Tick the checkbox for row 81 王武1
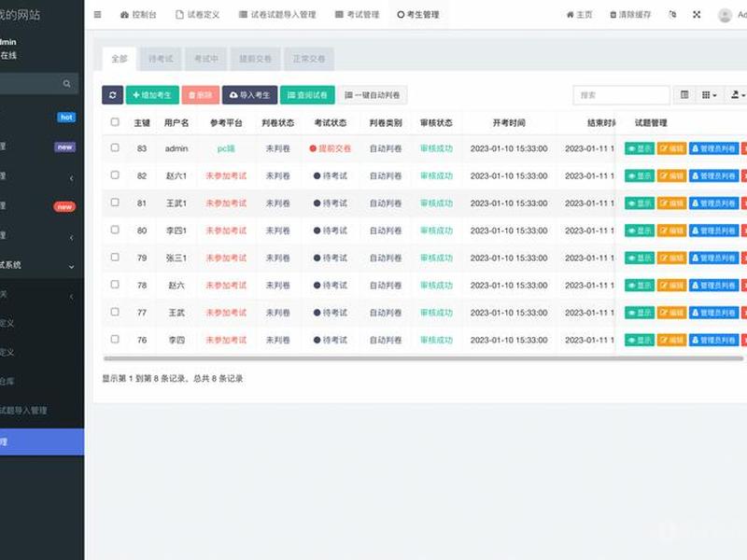This screenshot has width=747, height=560. (115, 203)
